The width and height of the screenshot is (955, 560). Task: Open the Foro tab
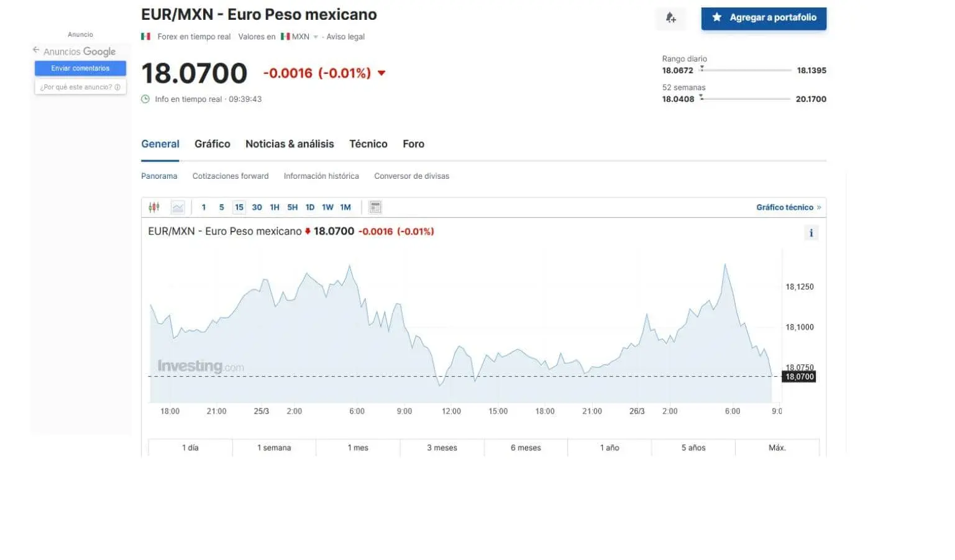point(413,144)
